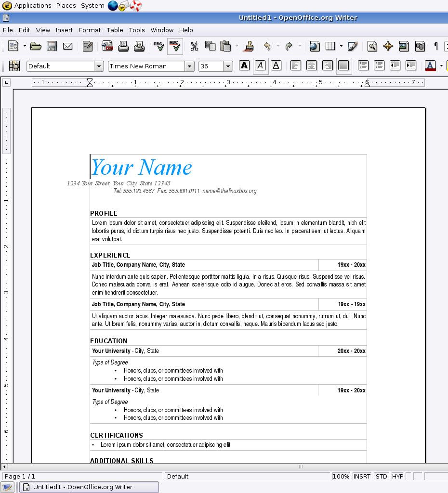Set paragraph alignment to Justified
Image resolution: width=448 pixels, height=493 pixels.
point(343,65)
